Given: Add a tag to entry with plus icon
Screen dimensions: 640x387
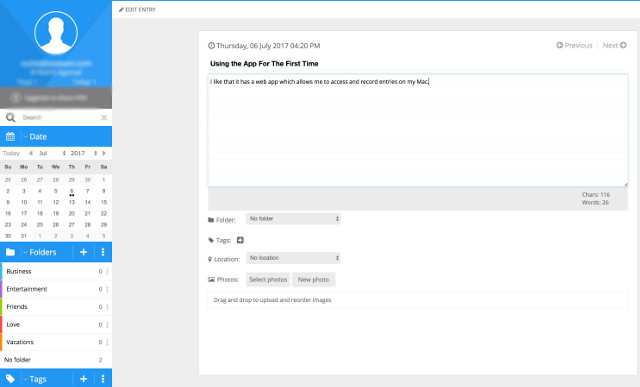Looking at the screenshot, I should point(240,240).
